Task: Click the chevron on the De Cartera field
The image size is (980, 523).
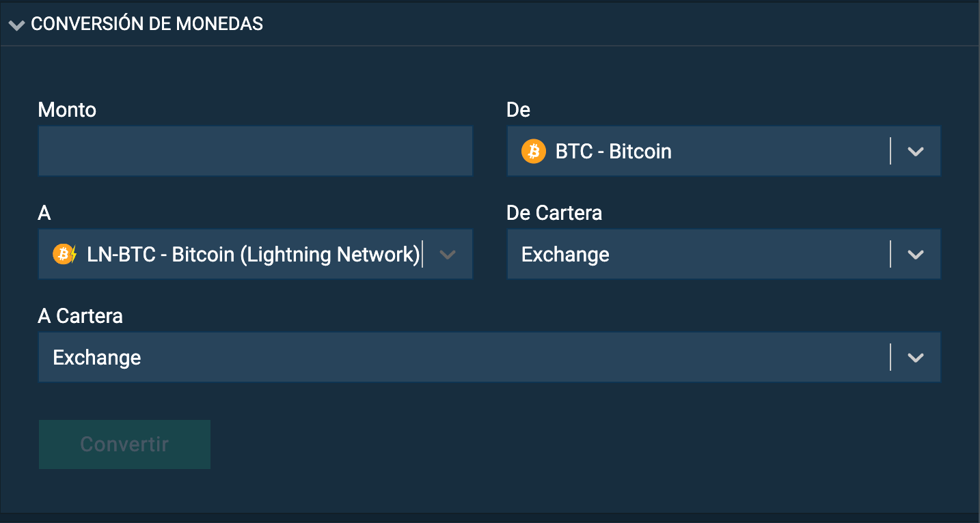Action: (x=916, y=254)
